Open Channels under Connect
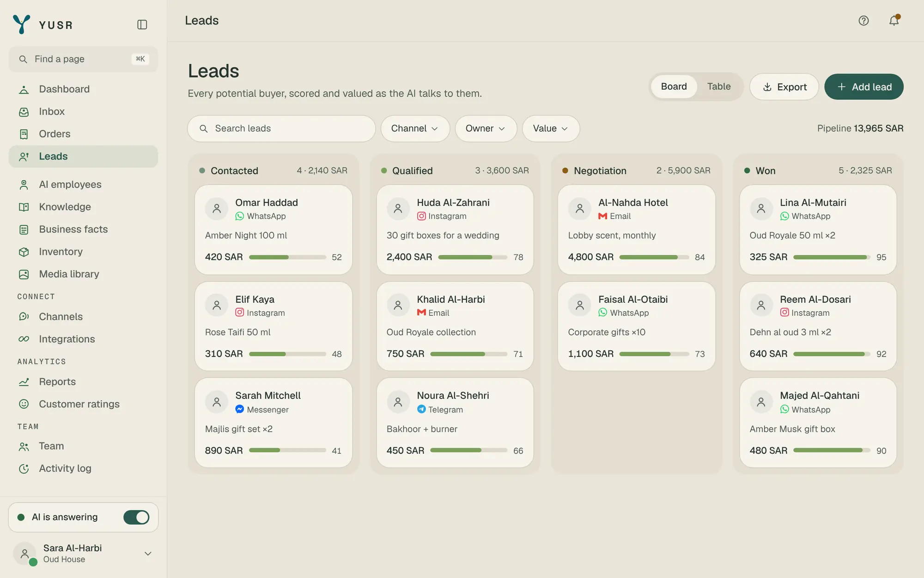This screenshot has height=578, width=924. [x=83, y=317]
